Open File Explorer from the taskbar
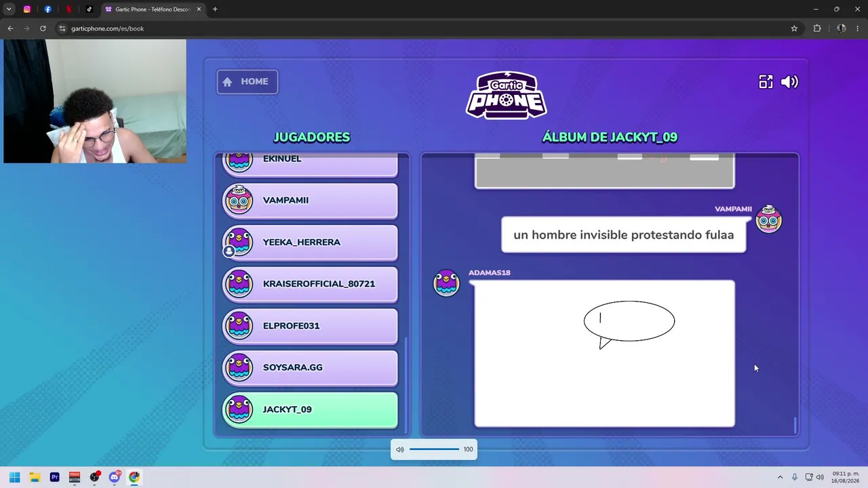868x488 pixels. [35, 477]
